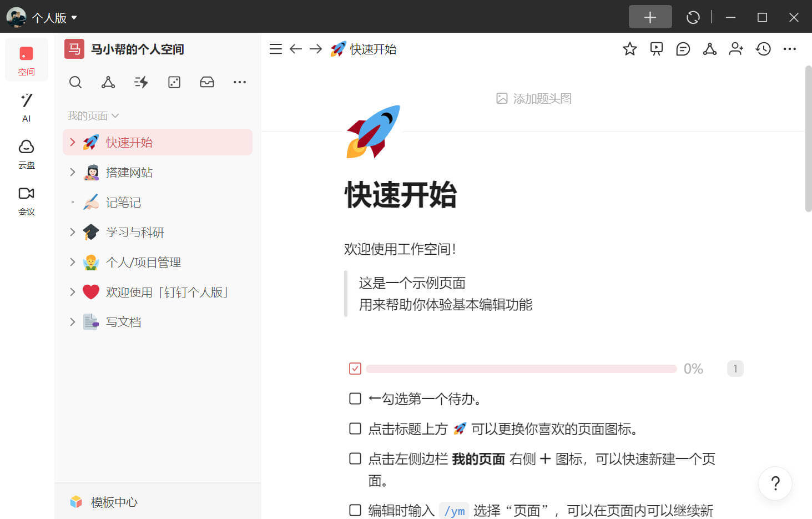This screenshot has width=812, height=519.
Task: Expand the 个人/项目管理 tree item chevron
Action: point(72,262)
